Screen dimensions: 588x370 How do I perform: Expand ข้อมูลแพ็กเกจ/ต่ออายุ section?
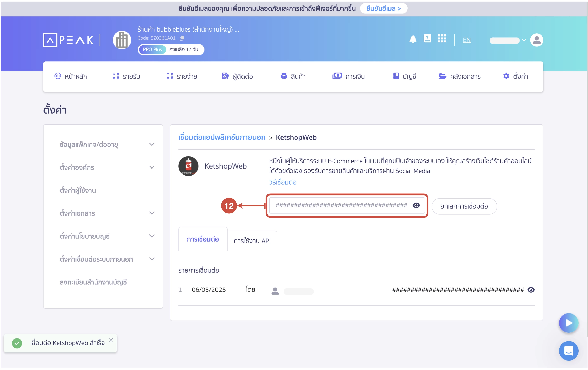click(x=152, y=145)
